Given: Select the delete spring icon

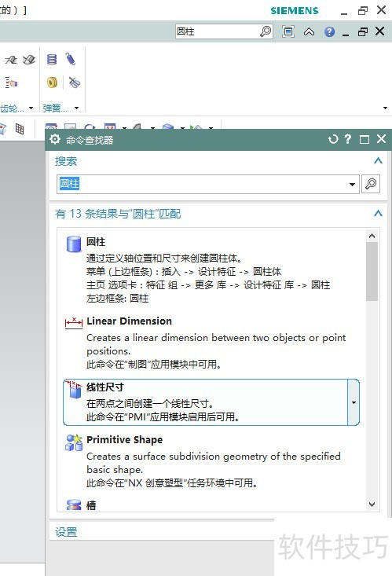Looking at the screenshot, I should pyautogui.click(x=74, y=83).
